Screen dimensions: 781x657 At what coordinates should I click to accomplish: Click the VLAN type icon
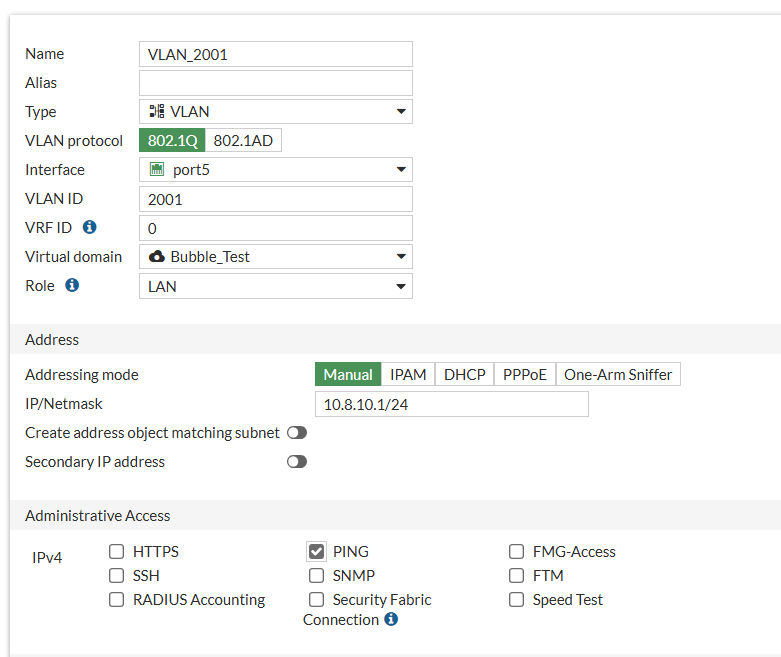tap(157, 112)
